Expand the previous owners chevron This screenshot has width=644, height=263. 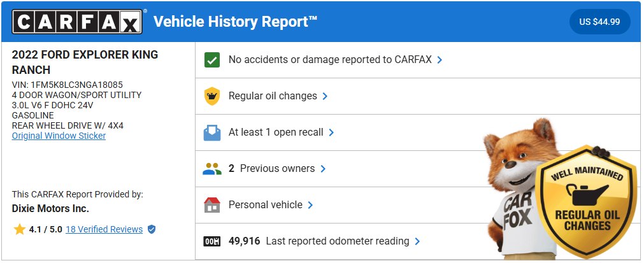pyautogui.click(x=323, y=169)
